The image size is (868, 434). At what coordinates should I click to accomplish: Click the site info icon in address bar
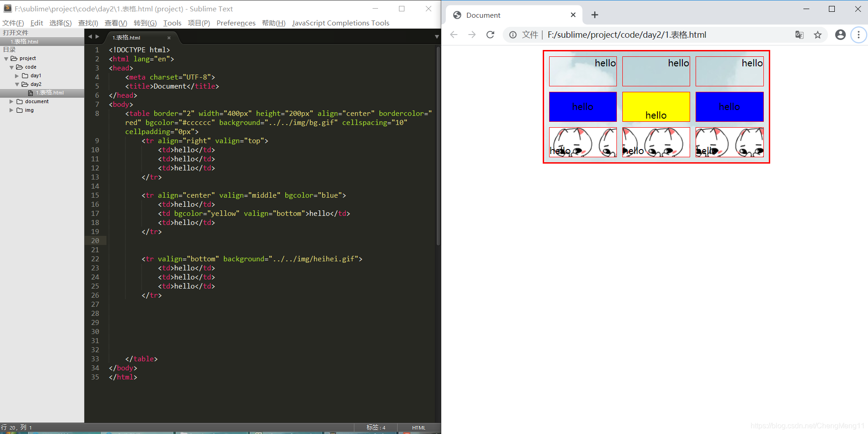(513, 35)
